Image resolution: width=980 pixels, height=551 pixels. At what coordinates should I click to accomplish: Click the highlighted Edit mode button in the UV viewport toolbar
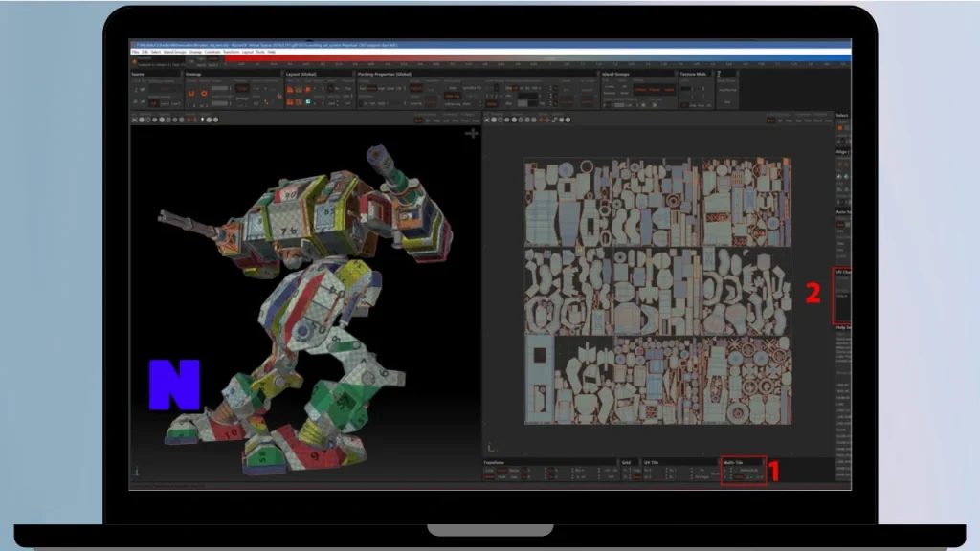(770, 121)
